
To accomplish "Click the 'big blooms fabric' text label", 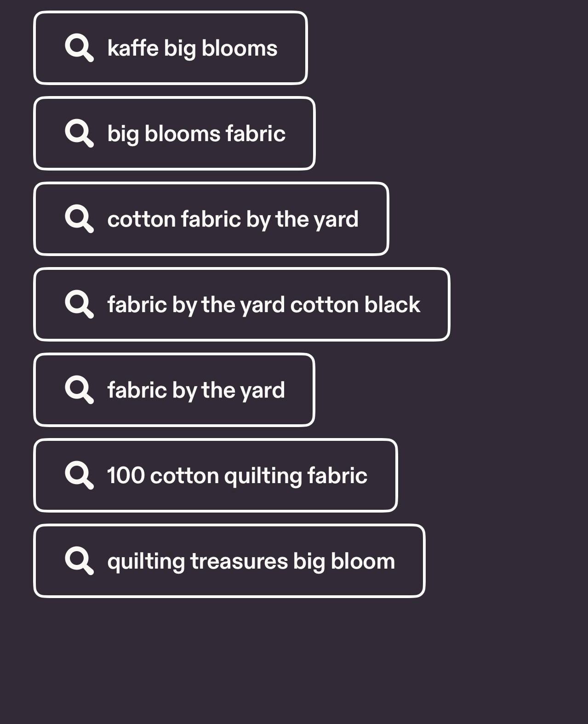I will (x=196, y=134).
